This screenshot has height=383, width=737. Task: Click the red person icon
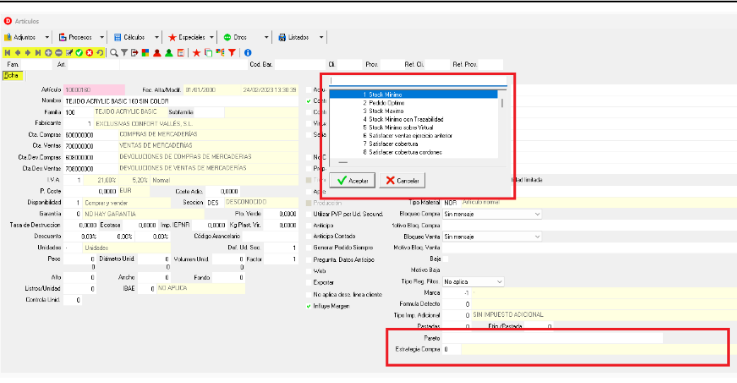point(157,53)
